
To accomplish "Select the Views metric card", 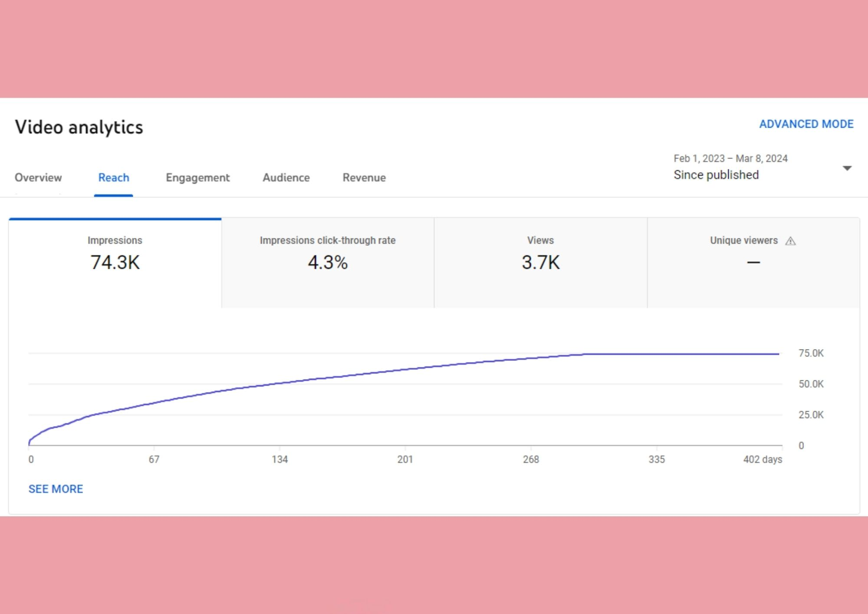I will pos(540,263).
